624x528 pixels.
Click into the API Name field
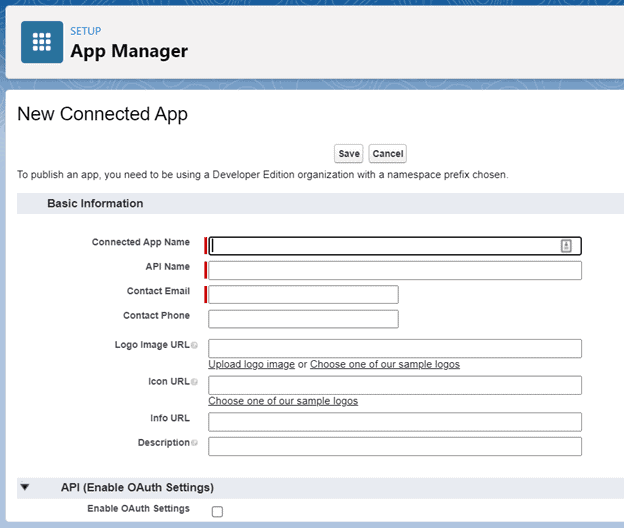point(395,271)
